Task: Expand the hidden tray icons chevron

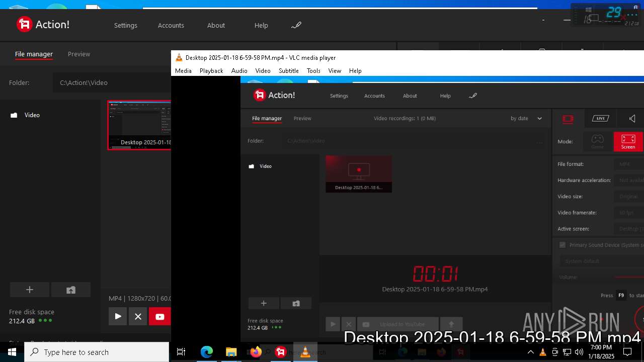Action: 530,352
